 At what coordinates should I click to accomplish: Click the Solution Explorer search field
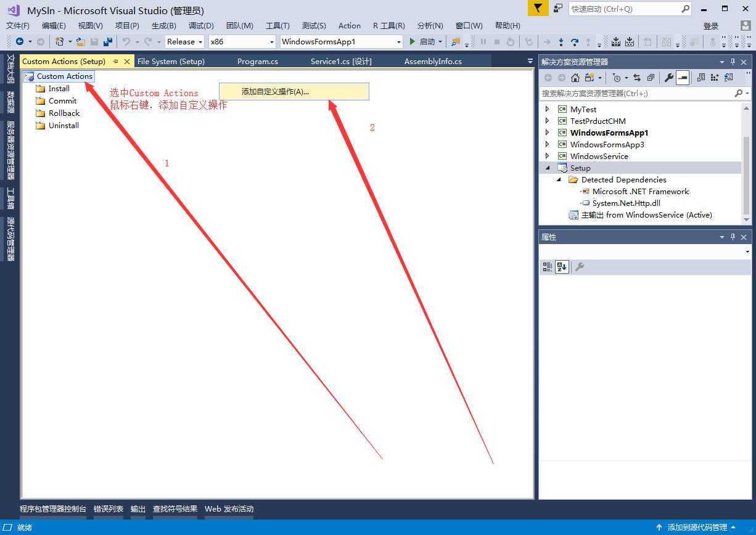point(645,94)
